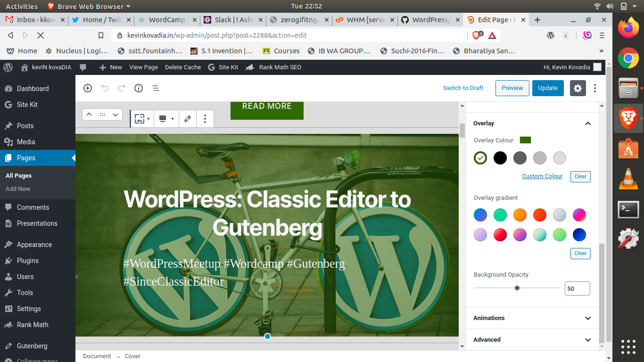This screenshot has width=644, height=362.
Task: Open Rank Math SEO admin bar menu
Action: click(x=273, y=67)
